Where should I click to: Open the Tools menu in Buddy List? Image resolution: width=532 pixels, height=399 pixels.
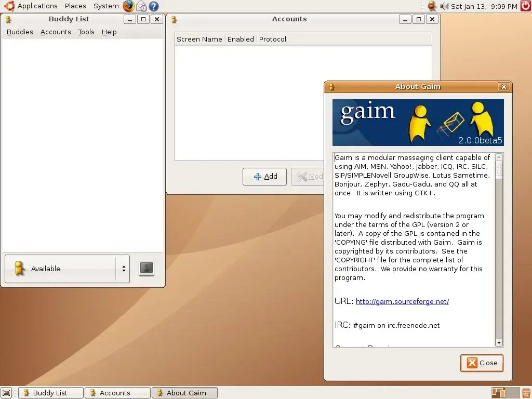86,32
